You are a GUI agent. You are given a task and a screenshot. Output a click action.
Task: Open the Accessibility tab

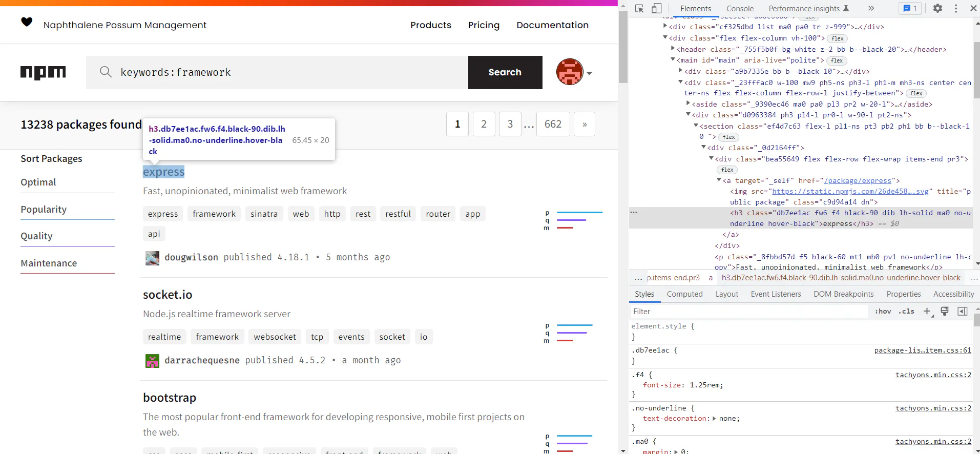coord(953,294)
